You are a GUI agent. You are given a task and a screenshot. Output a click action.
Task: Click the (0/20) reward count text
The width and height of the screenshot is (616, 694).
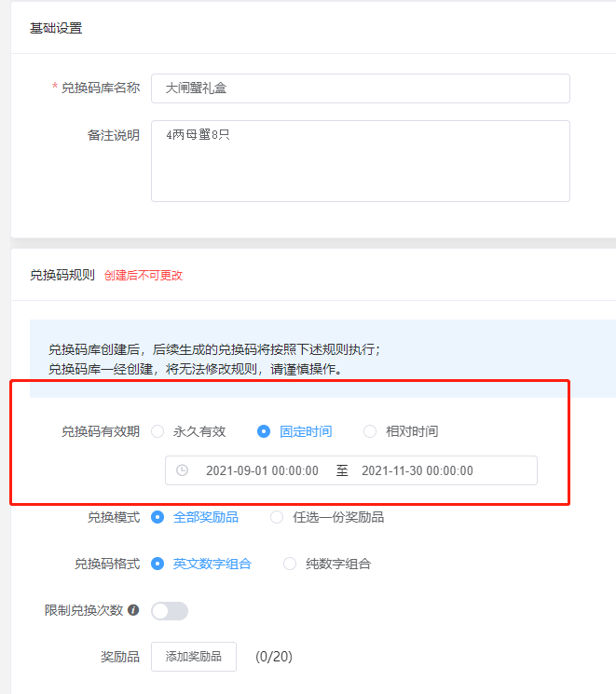point(274,657)
